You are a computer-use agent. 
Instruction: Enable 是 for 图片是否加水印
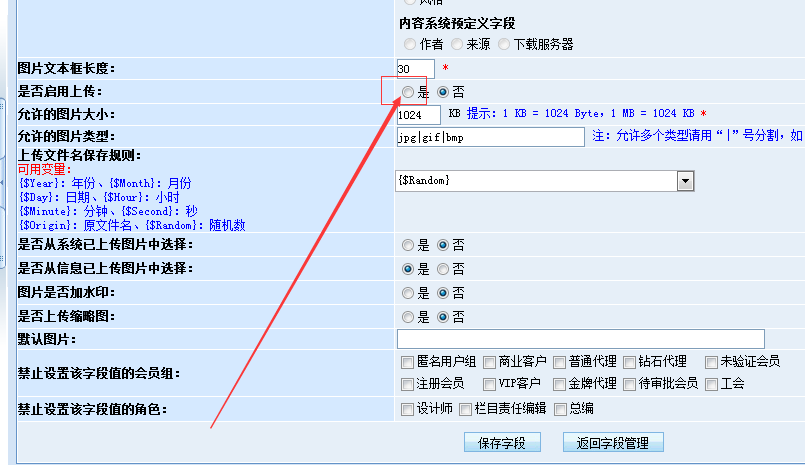coord(408,293)
